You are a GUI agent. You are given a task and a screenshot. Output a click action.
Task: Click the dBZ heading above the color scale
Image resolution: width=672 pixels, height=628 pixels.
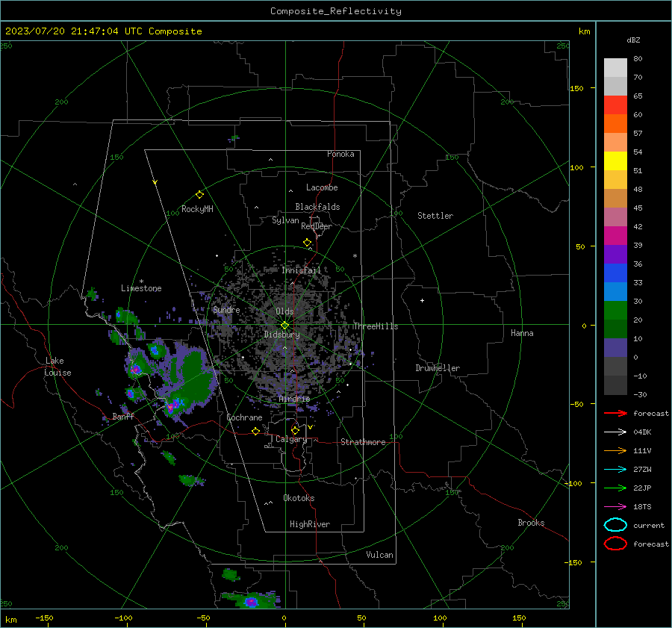[x=633, y=40]
